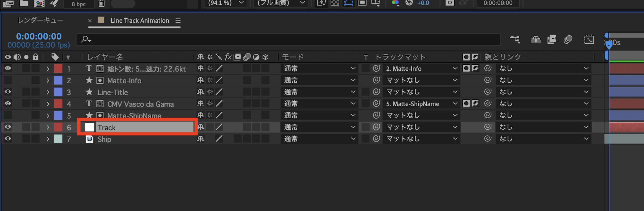The height and width of the screenshot is (211, 644).
Task: Open the Graph Editor
Action: (x=589, y=40)
